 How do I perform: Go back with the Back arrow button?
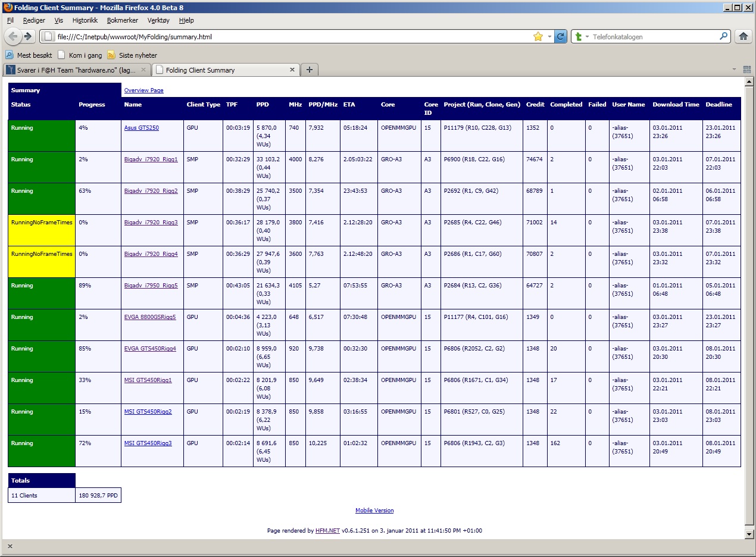(13, 36)
